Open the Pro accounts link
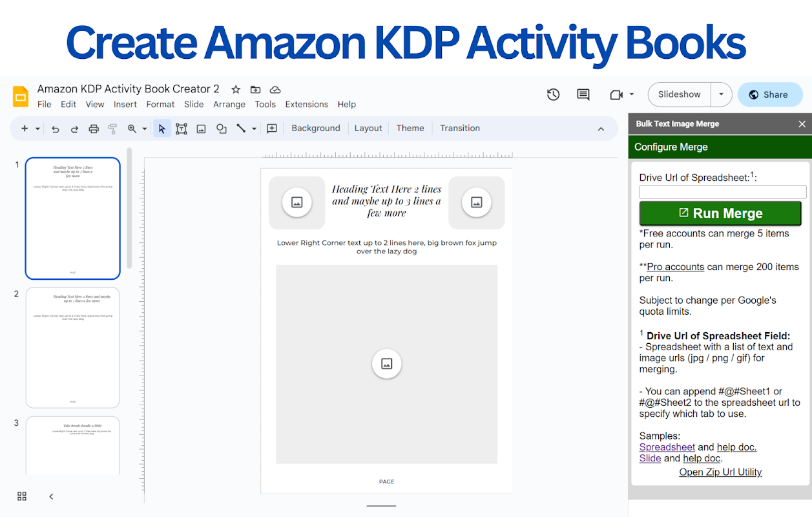 pos(676,267)
